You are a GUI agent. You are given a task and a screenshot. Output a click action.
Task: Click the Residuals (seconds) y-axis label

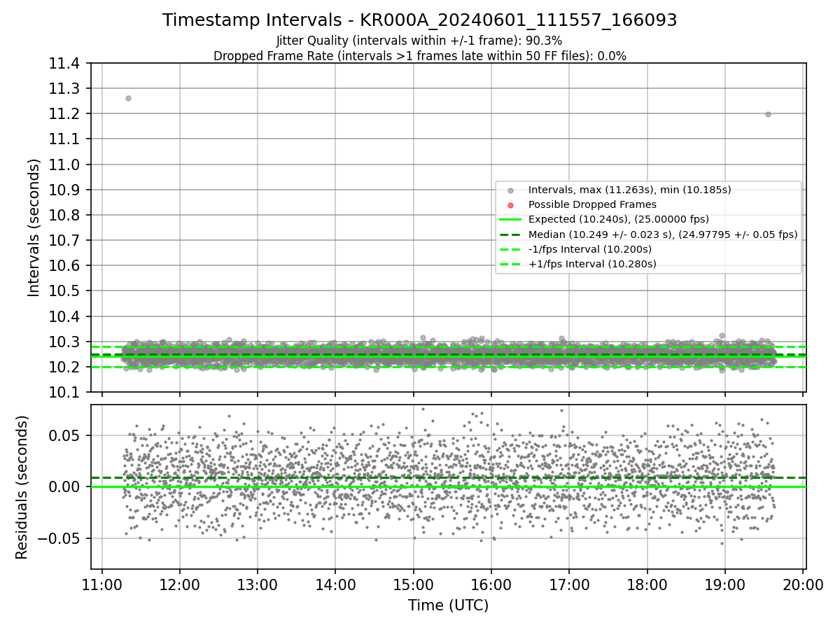22,487
